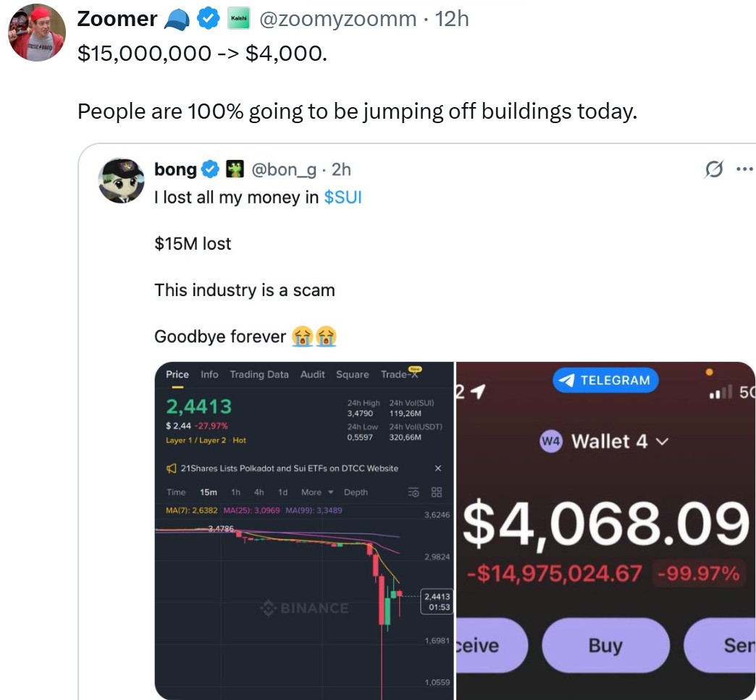756x700 pixels.
Task: Switch to the Trading Data tab
Action: tap(259, 374)
